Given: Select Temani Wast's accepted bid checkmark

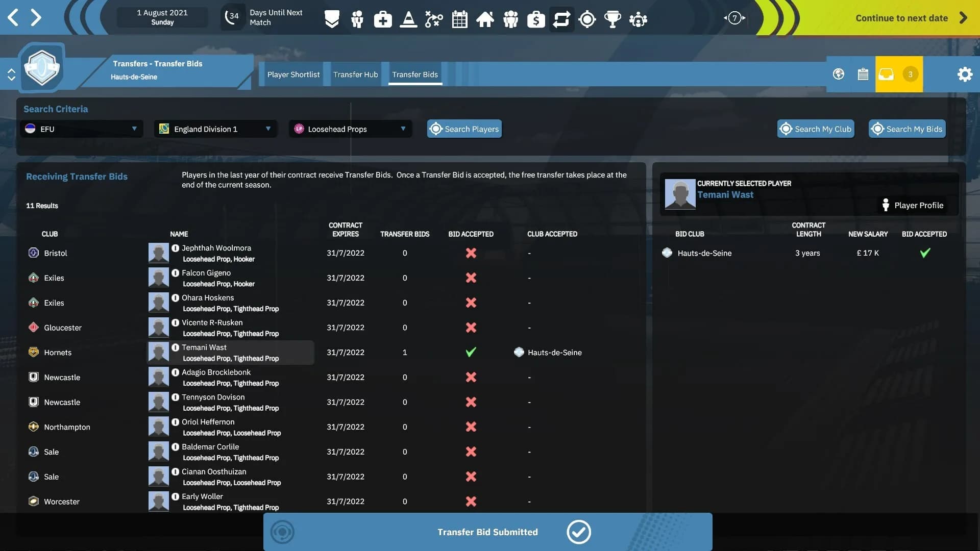Looking at the screenshot, I should [x=471, y=352].
